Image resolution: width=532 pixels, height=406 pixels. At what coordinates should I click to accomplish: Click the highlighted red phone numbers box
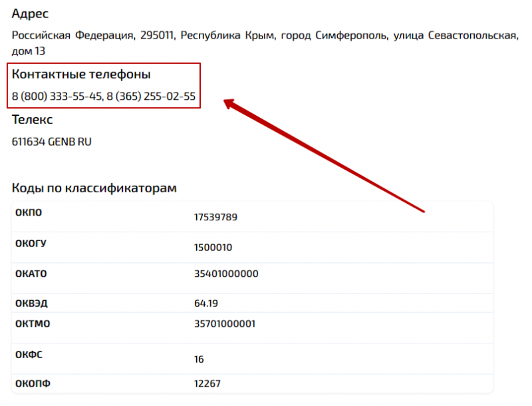[x=103, y=85]
